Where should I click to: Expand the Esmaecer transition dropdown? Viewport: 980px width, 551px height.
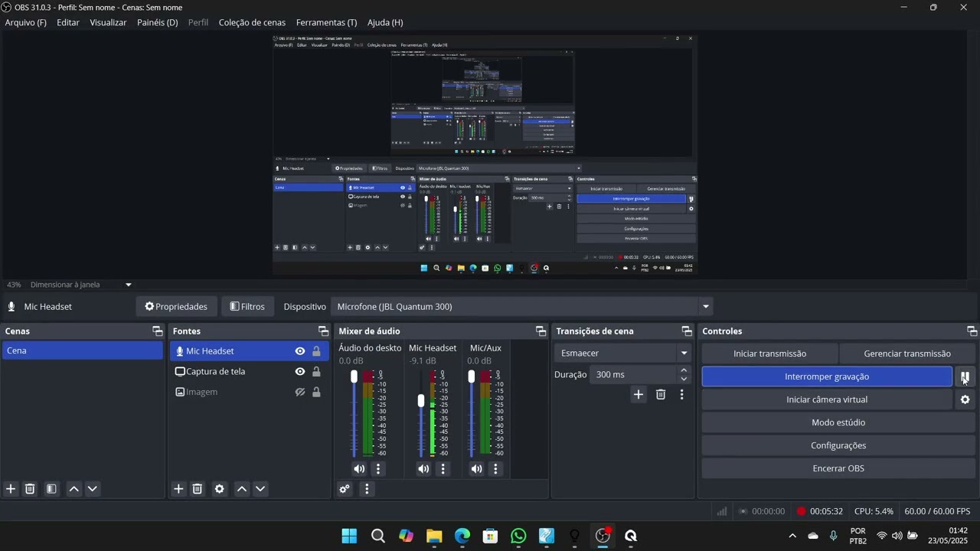(684, 354)
